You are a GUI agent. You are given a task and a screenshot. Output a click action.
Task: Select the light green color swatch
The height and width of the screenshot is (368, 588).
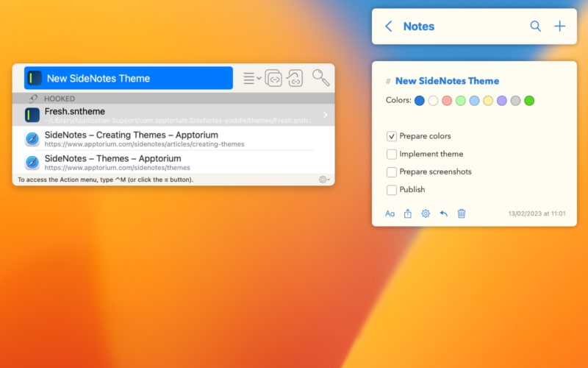[x=461, y=101]
